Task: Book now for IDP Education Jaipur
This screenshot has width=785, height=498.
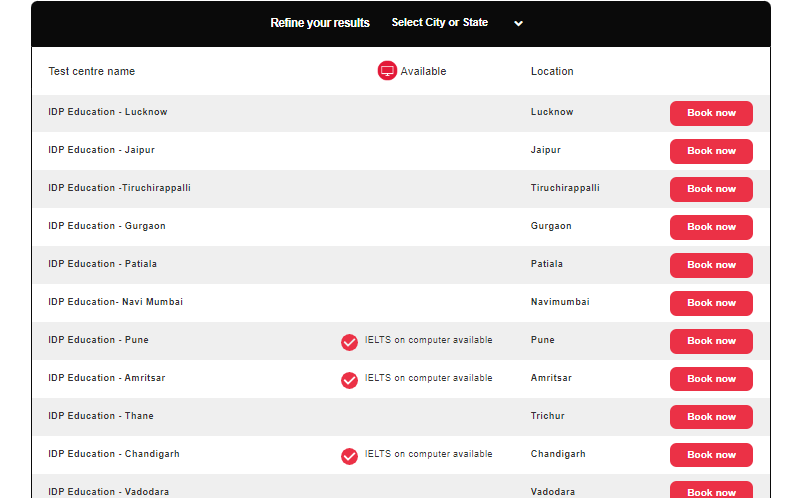Action: [711, 151]
